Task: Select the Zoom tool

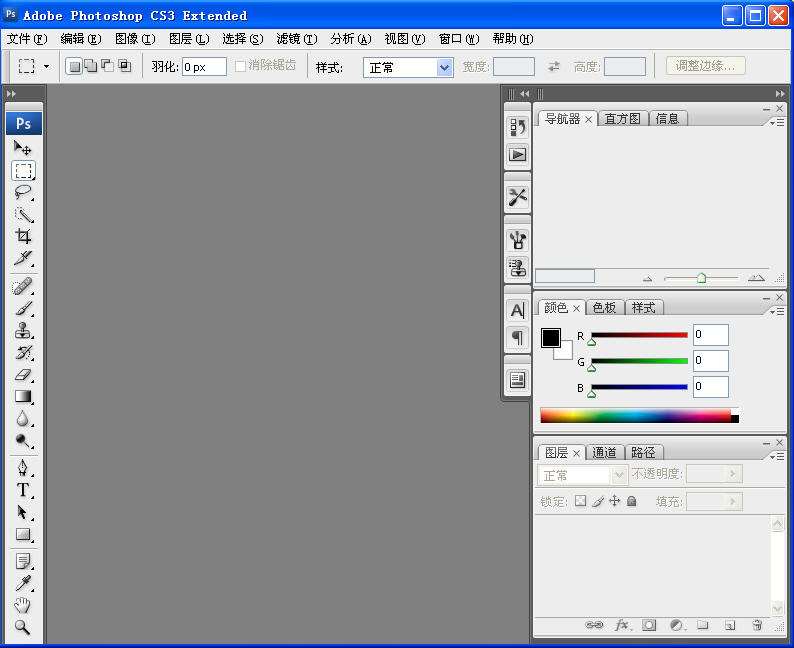Action: tap(23, 627)
